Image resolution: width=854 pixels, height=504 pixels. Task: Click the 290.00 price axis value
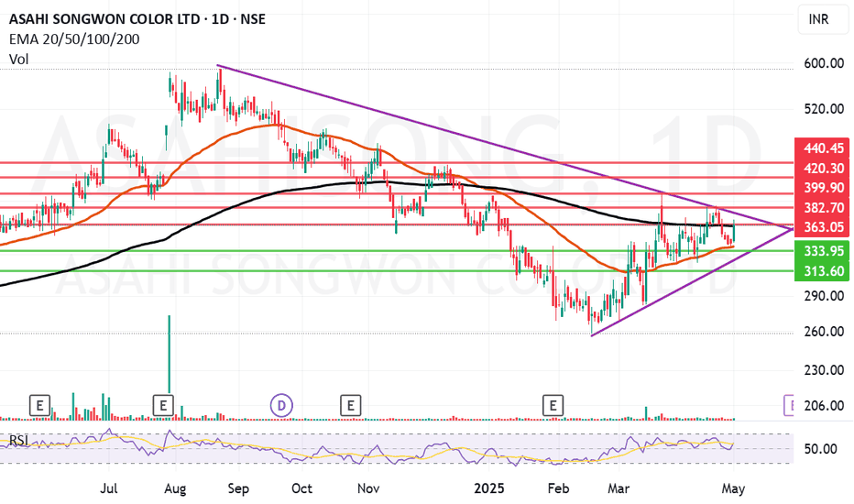[x=824, y=296]
